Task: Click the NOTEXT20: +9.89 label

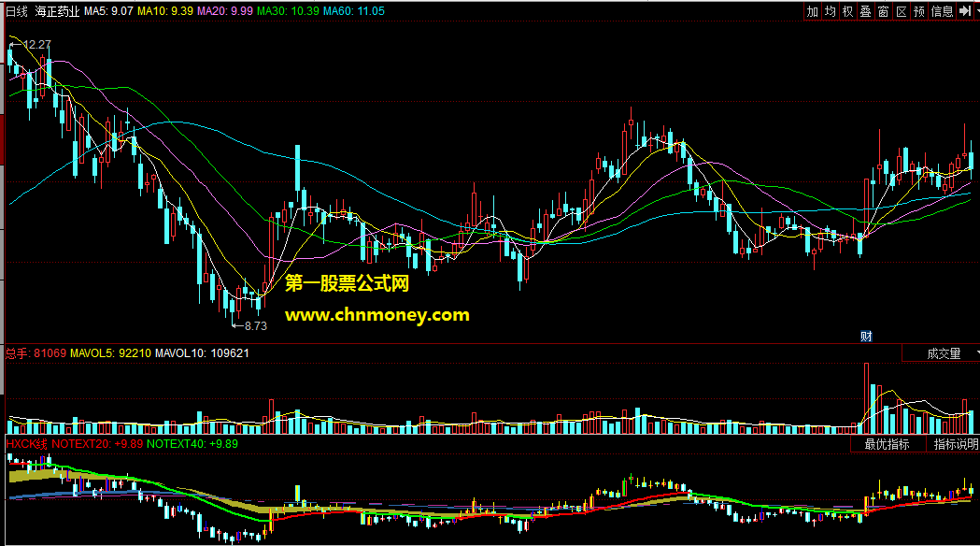Action: pos(97,444)
